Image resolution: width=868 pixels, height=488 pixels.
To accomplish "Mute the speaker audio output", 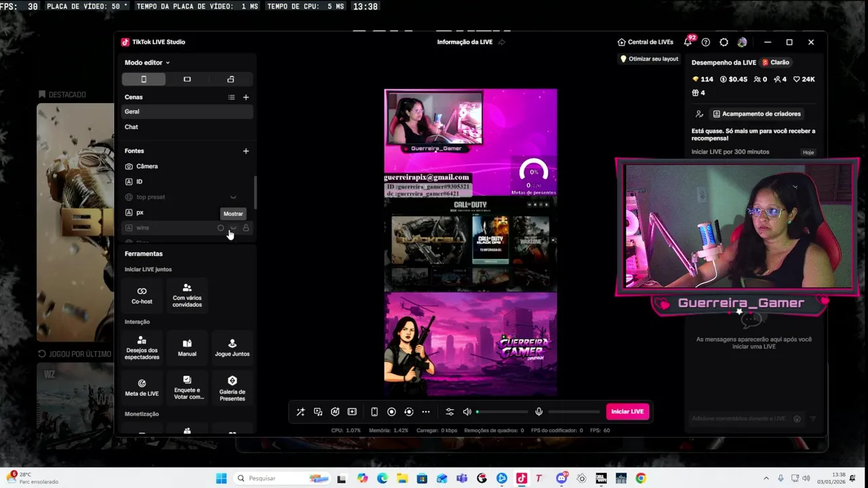I will (x=467, y=411).
